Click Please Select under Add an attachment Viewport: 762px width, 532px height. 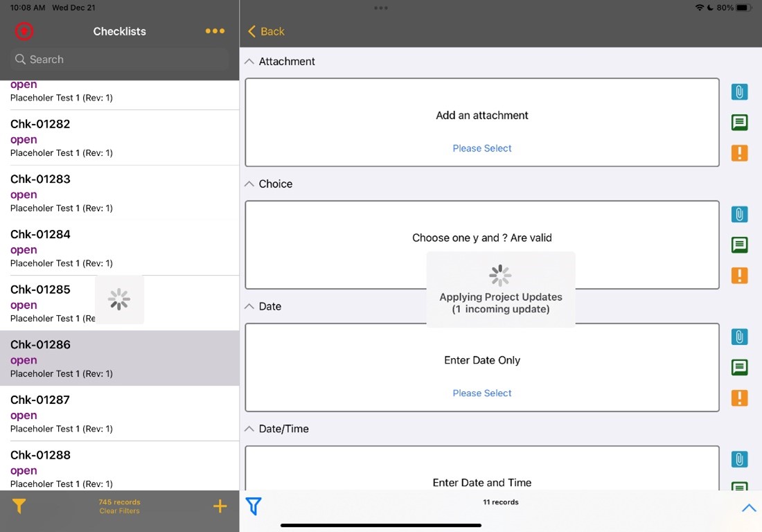click(x=482, y=148)
